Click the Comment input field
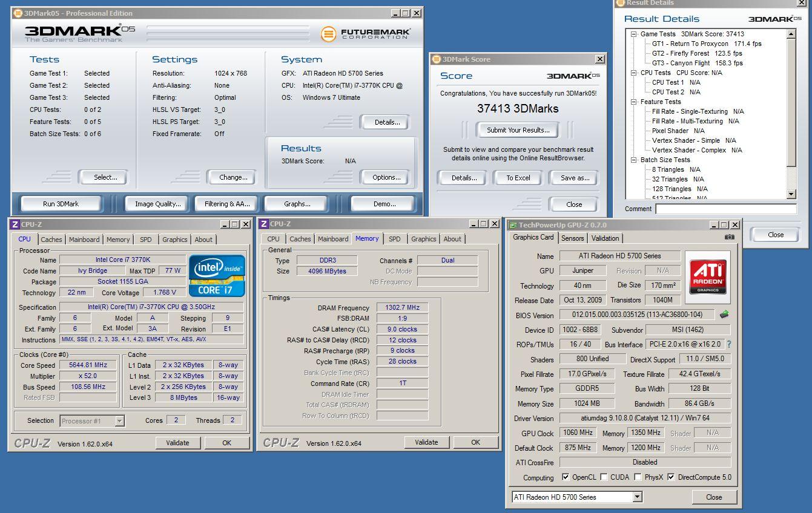 [726, 209]
